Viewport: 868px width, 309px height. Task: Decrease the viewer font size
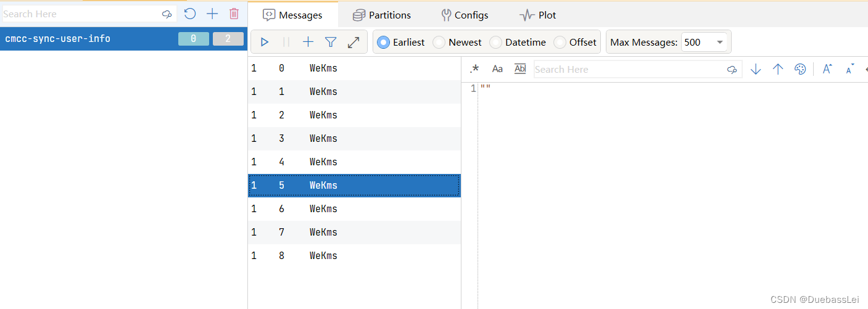(850, 69)
